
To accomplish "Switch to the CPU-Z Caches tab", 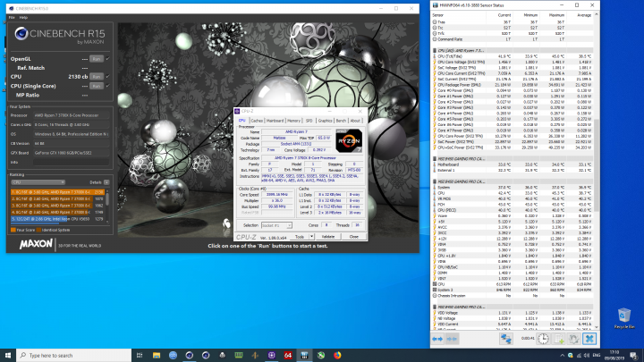I will pyautogui.click(x=257, y=121).
